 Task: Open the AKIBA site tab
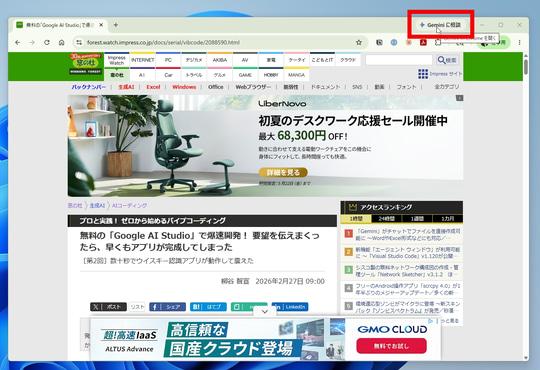(x=219, y=60)
